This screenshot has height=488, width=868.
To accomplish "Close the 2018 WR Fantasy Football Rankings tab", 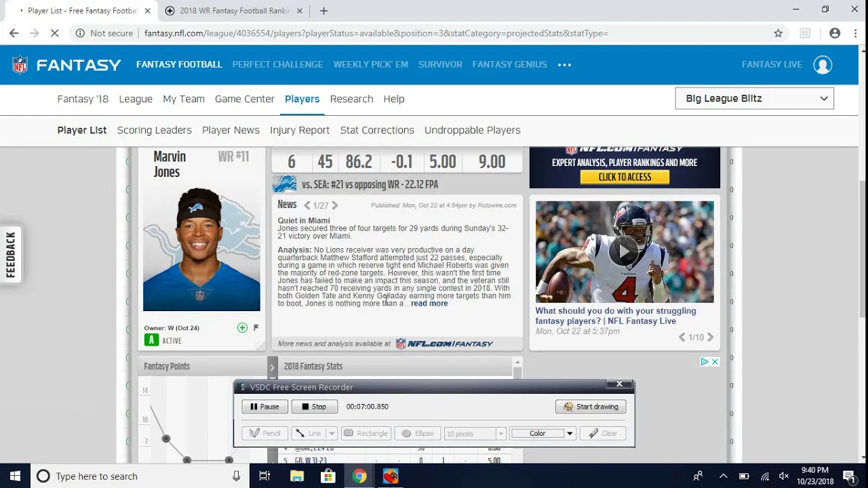I will pyautogui.click(x=300, y=11).
